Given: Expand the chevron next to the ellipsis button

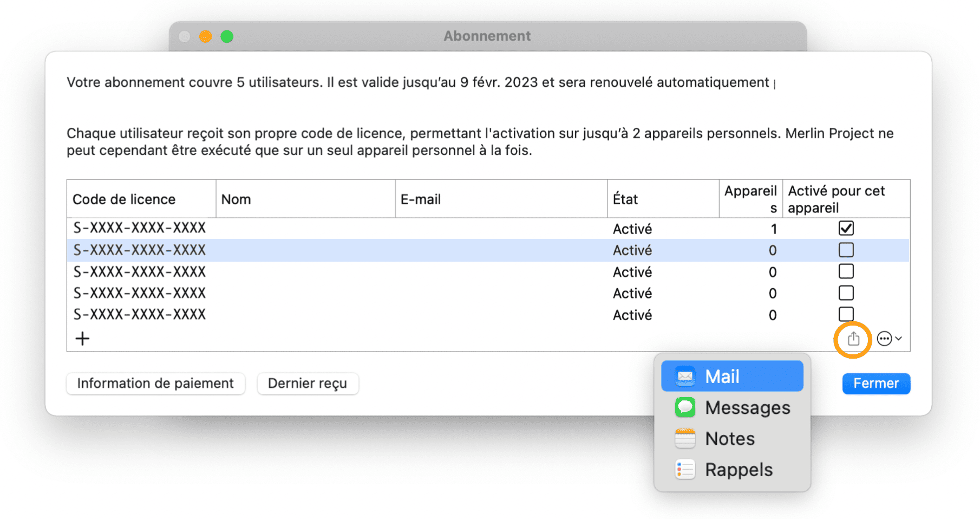Looking at the screenshot, I should coord(898,338).
